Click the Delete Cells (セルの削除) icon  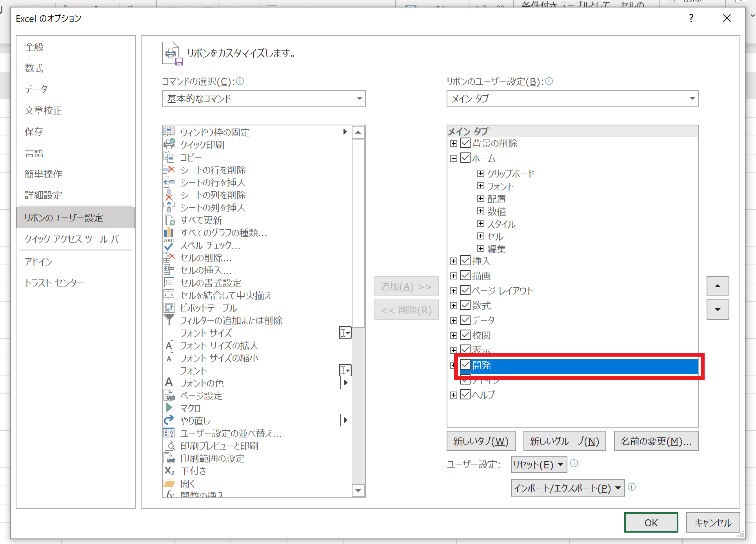pos(169,257)
